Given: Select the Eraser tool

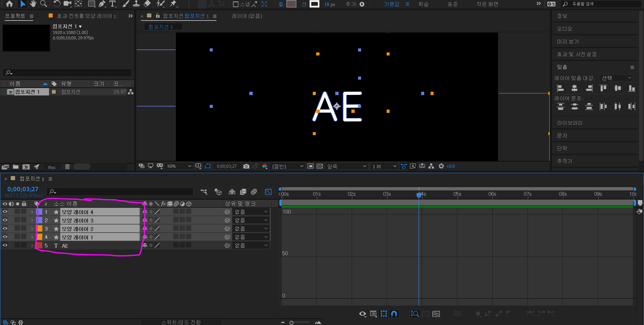Looking at the screenshot, I should tap(147, 4).
